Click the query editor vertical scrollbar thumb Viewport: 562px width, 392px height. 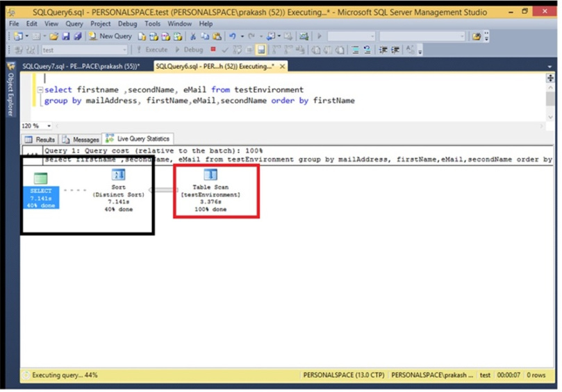tap(550, 99)
